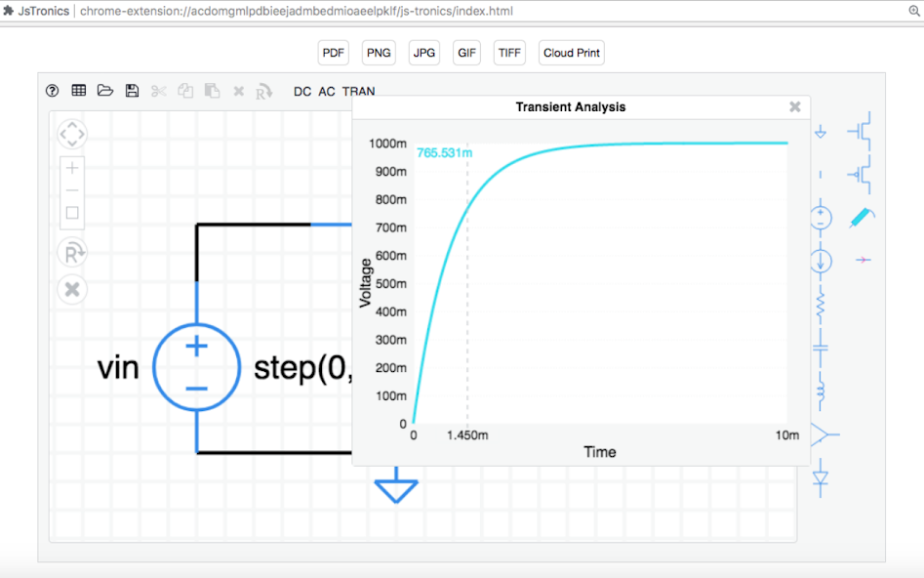This screenshot has width=924, height=578.
Task: Select the current source component
Action: pyautogui.click(x=822, y=261)
